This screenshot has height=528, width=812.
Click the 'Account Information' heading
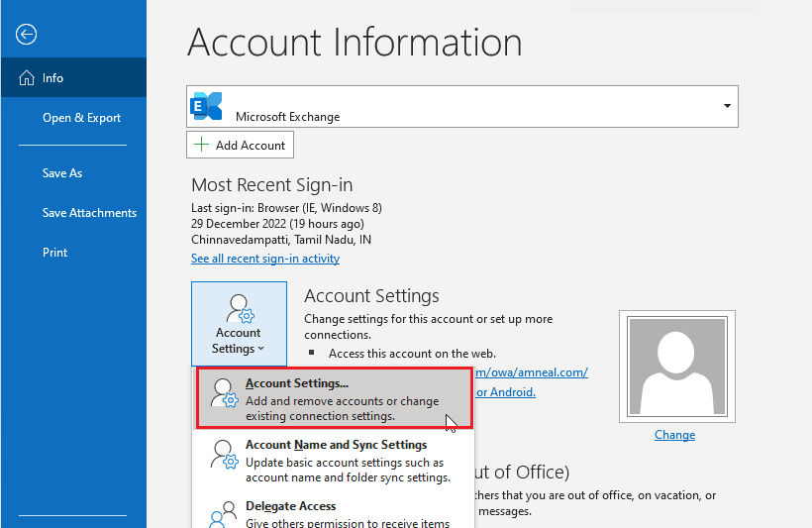click(x=355, y=43)
